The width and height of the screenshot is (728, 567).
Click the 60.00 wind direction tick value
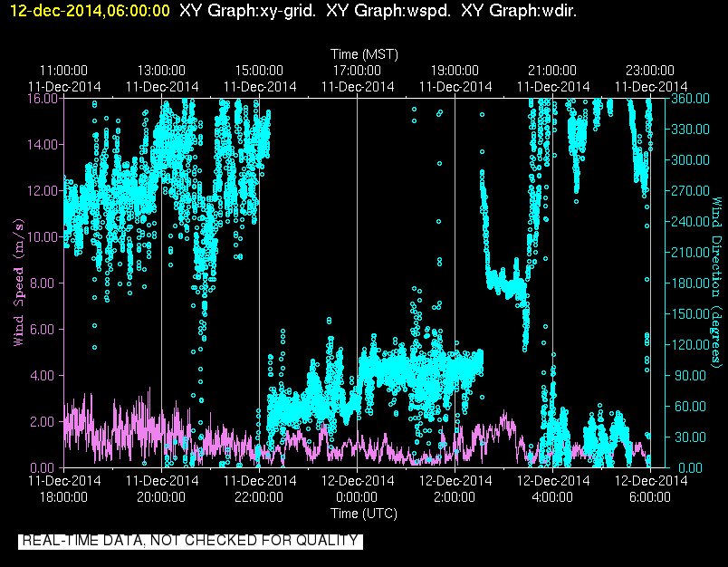pos(690,407)
